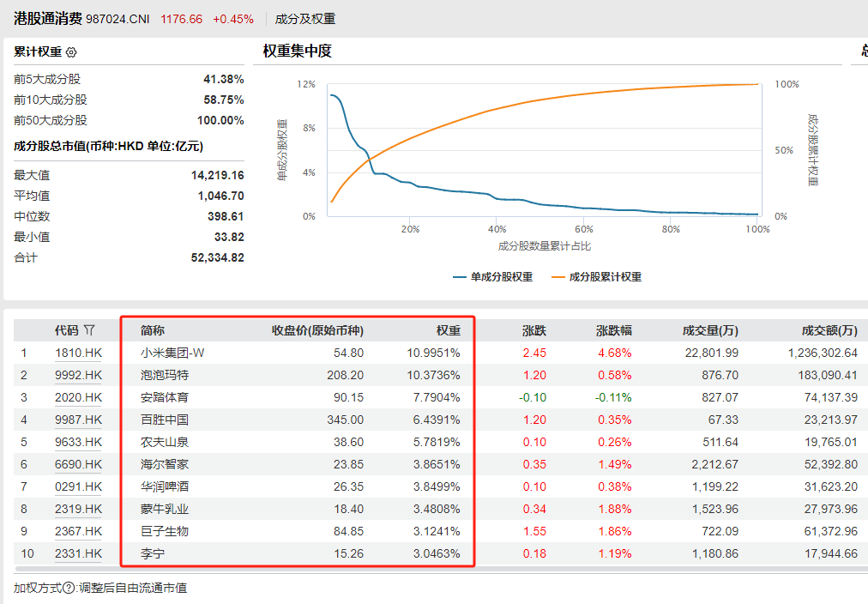Screen dimensions: 868x604
Task: Click the help question mark beside 加权方式
Action: [69, 588]
